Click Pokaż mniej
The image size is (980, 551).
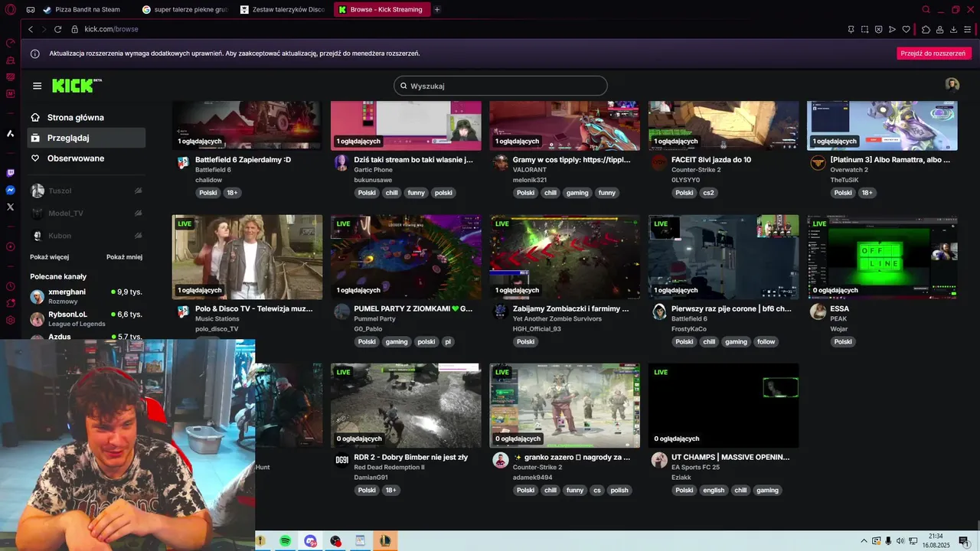coord(124,257)
